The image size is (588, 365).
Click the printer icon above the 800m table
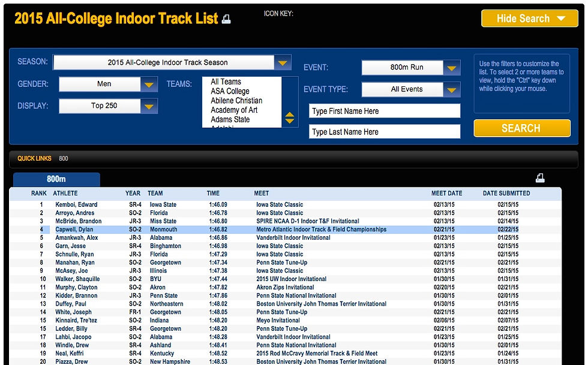[x=540, y=178]
